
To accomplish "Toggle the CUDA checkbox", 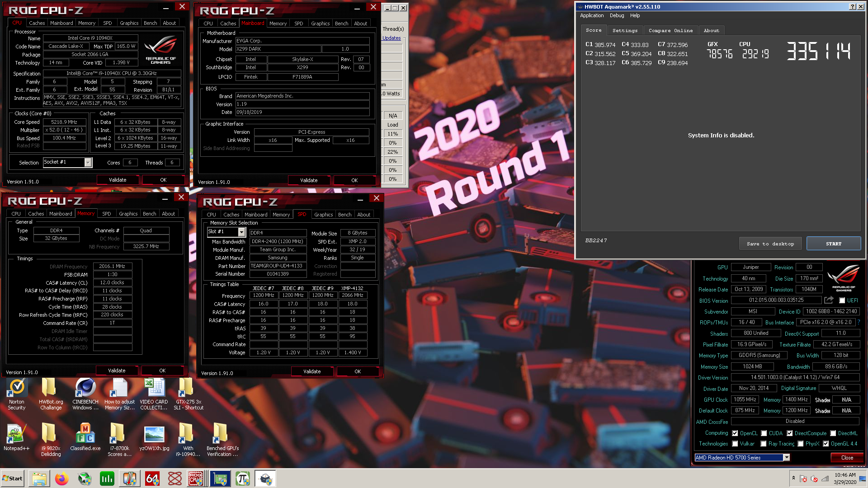I will [764, 433].
